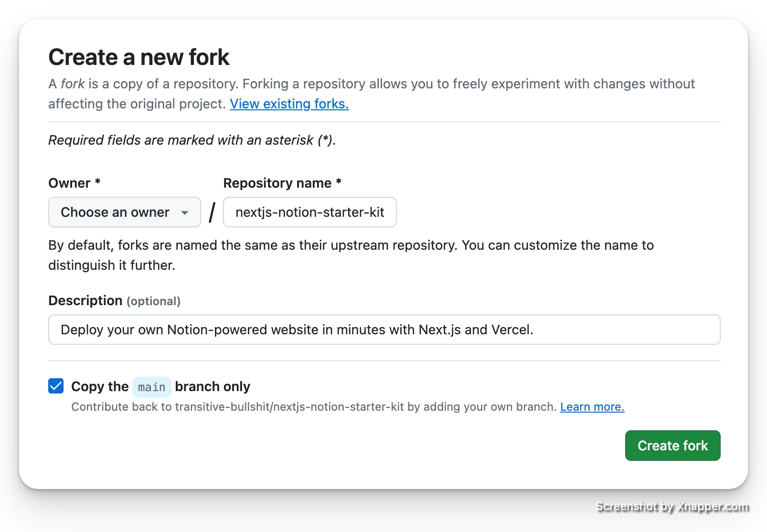Click the "branch only" checkbox label text

(213, 386)
